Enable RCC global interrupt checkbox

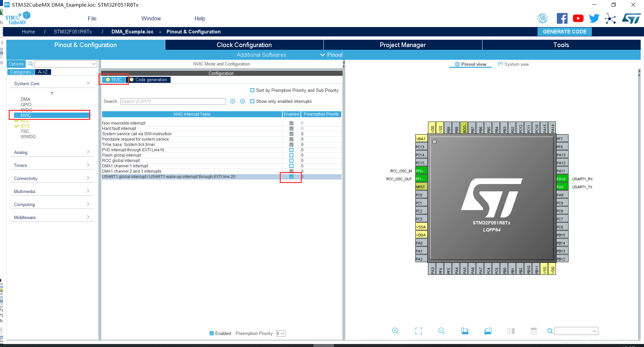(x=291, y=161)
